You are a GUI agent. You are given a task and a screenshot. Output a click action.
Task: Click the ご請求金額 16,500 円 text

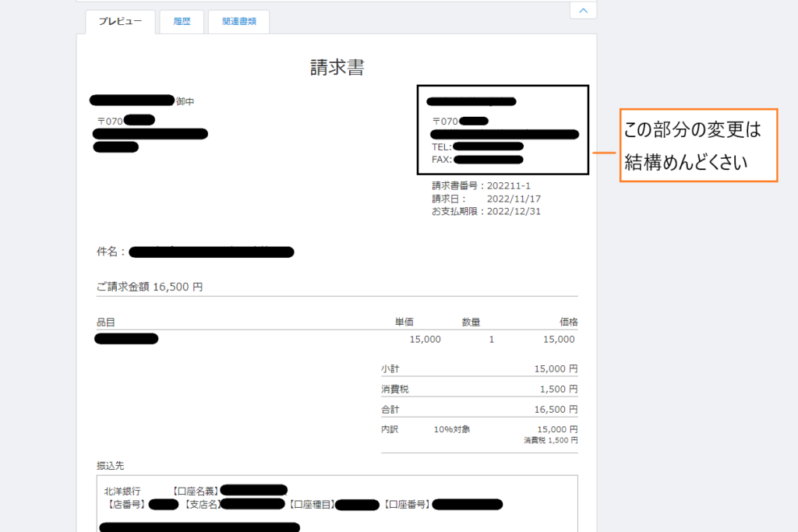(150, 287)
